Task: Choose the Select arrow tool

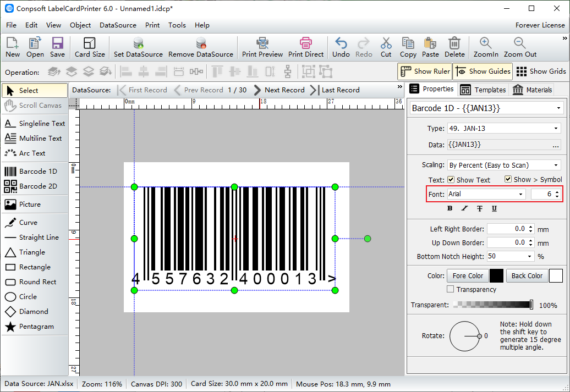Action: pyautogui.click(x=35, y=91)
